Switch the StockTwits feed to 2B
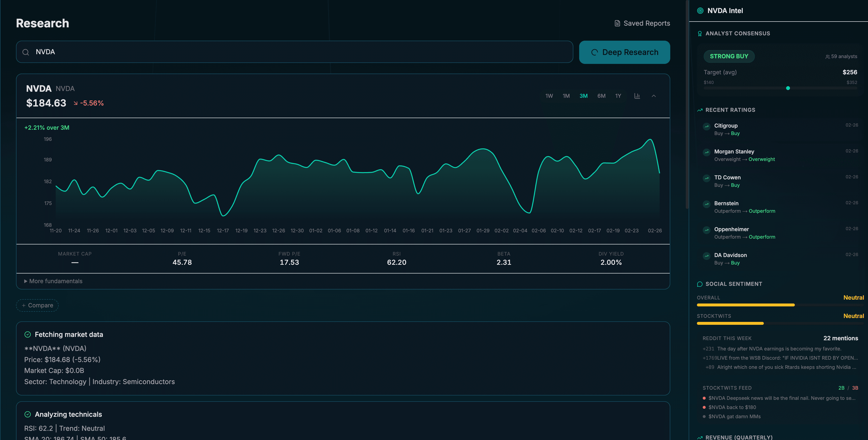The height and width of the screenshot is (440, 868). [x=841, y=388]
